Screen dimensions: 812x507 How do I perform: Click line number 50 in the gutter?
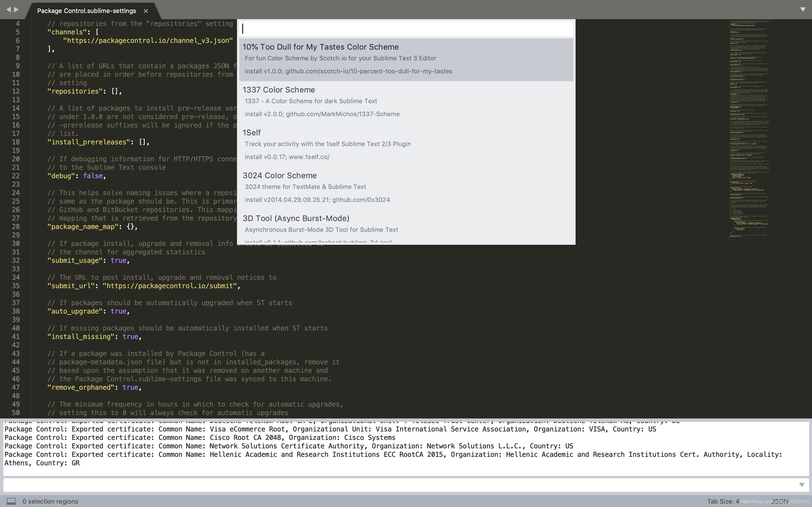point(16,413)
